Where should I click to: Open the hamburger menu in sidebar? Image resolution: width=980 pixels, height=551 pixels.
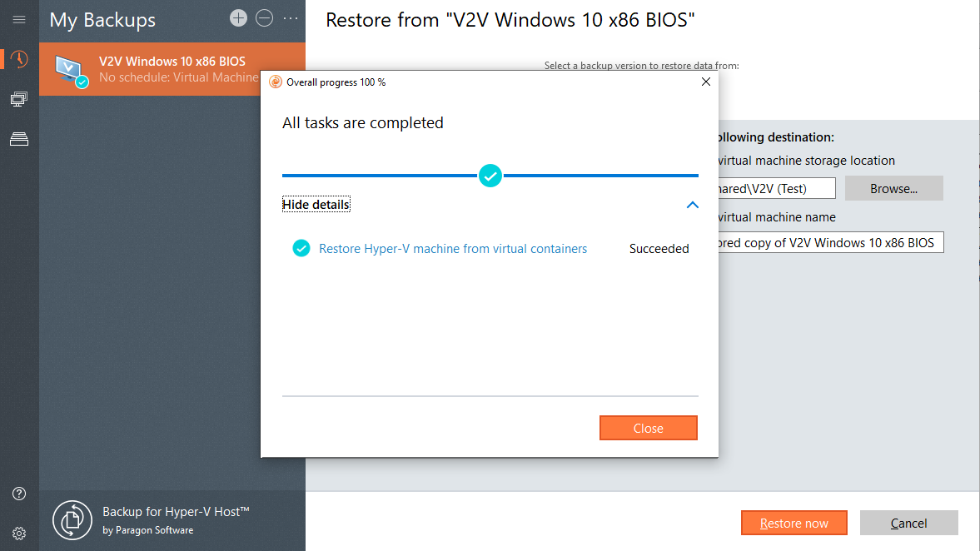(x=19, y=19)
